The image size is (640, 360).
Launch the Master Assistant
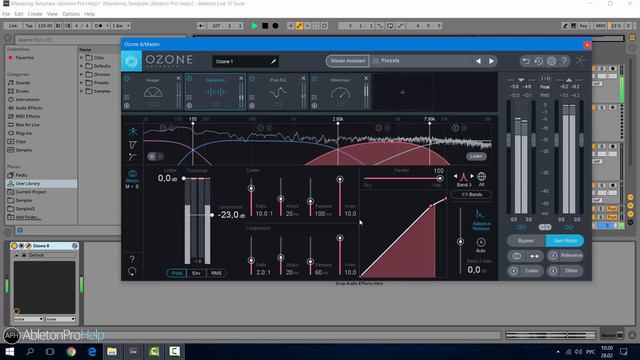[x=348, y=61]
